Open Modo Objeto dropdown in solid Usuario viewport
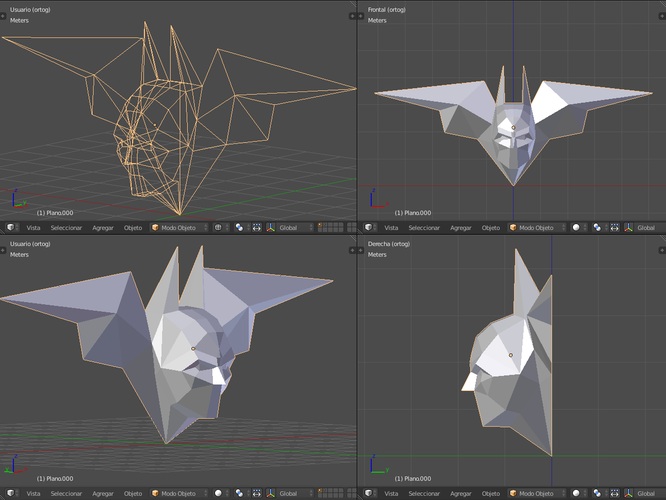 (x=179, y=493)
